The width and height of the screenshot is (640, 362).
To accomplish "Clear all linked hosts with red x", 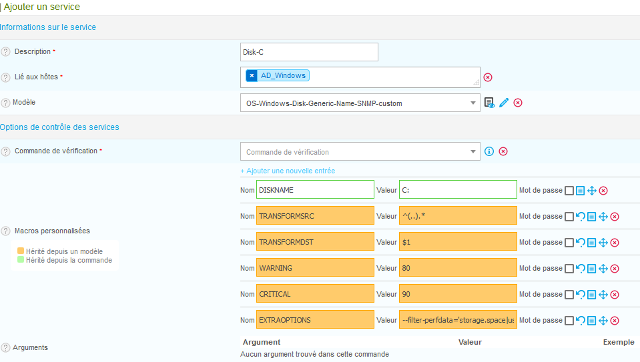I will click(x=488, y=78).
